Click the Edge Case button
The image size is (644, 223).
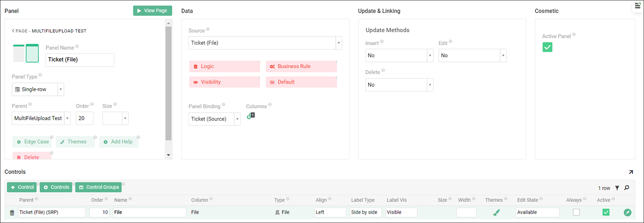point(32,142)
